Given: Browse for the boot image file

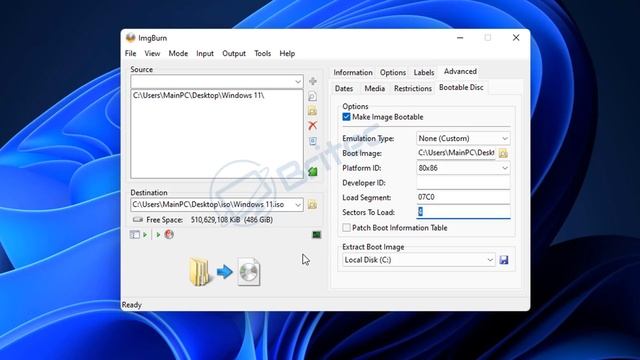Looking at the screenshot, I should 503,153.
